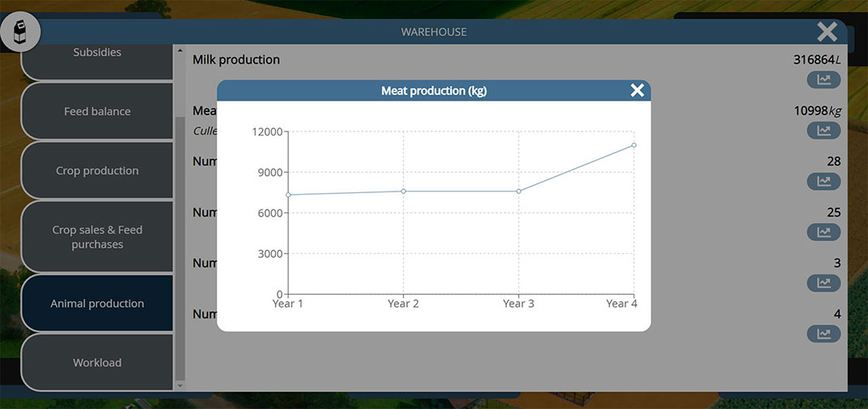868x409 pixels.
Task: Open the Feed balance tab
Action: point(97,111)
